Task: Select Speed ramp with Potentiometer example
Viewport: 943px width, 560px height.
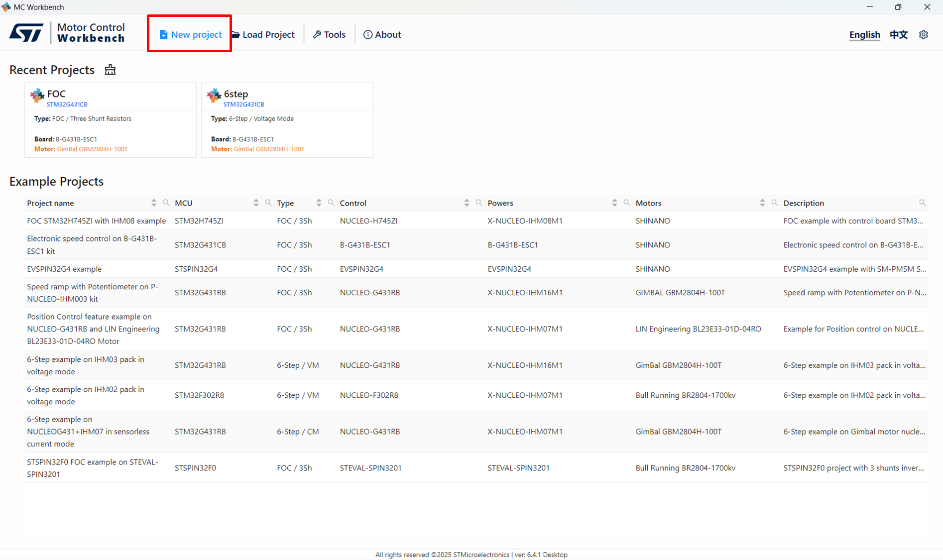Action: tap(476, 293)
